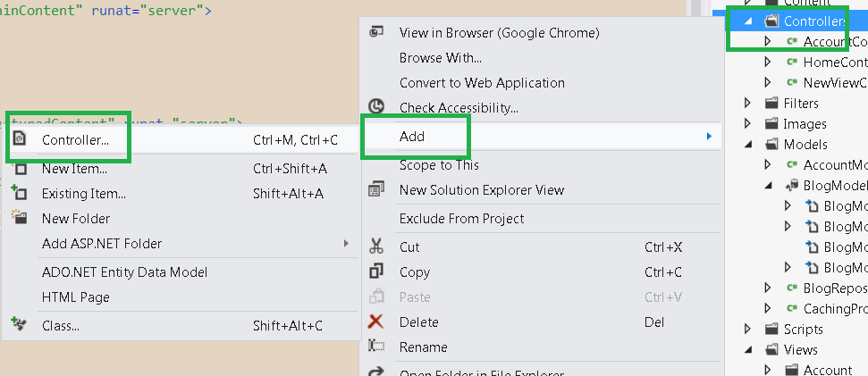The image size is (868, 376).
Task: Expand the Scripts folder
Action: [x=748, y=330]
